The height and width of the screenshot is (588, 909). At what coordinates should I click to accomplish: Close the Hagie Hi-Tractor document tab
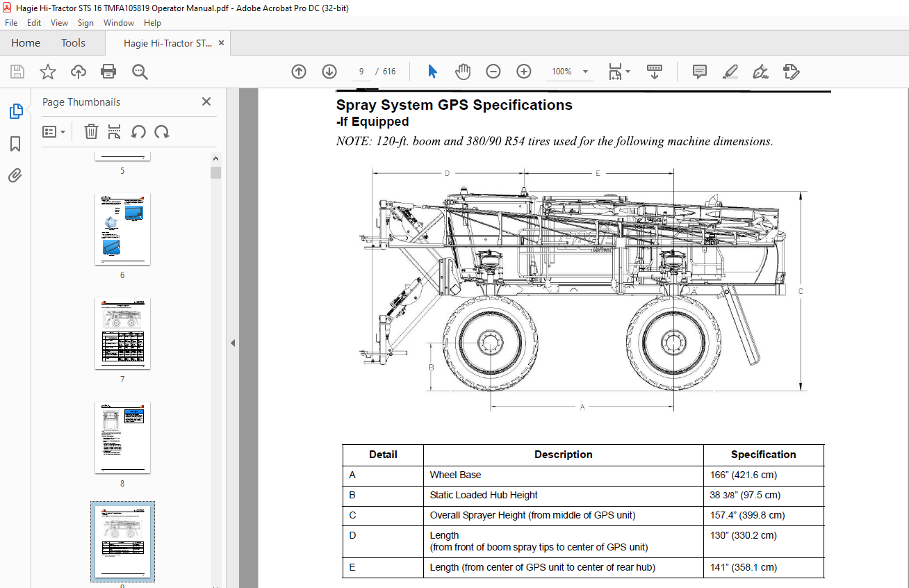pyautogui.click(x=222, y=43)
